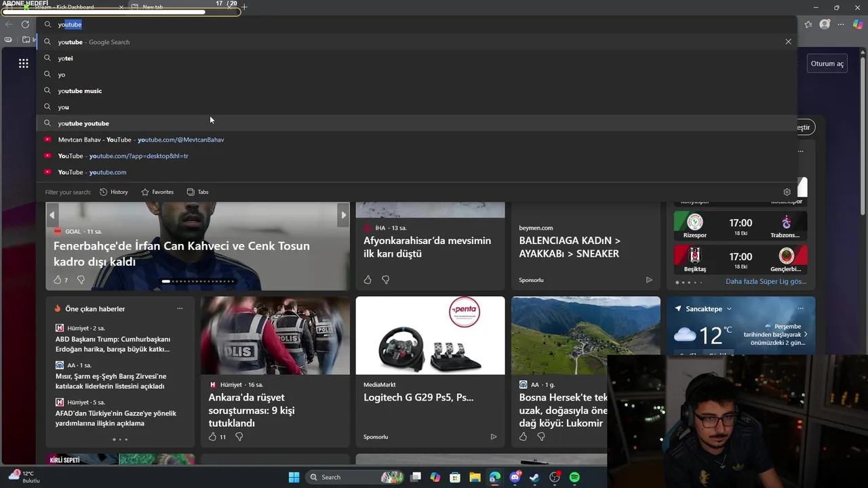Like the Afyonkarahisar snow story

[x=368, y=280]
